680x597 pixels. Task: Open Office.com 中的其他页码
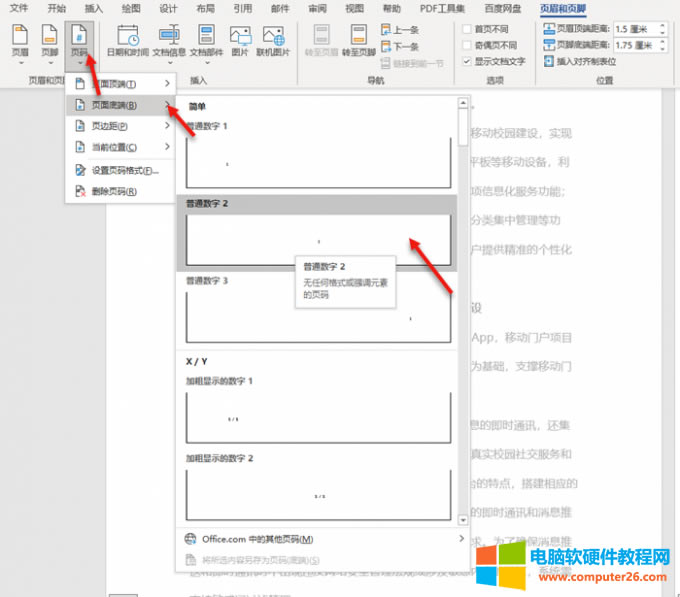258,539
